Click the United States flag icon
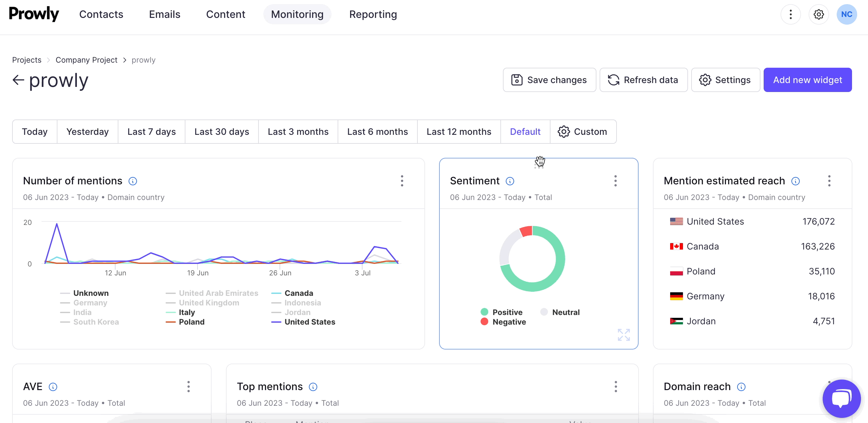 [676, 221]
